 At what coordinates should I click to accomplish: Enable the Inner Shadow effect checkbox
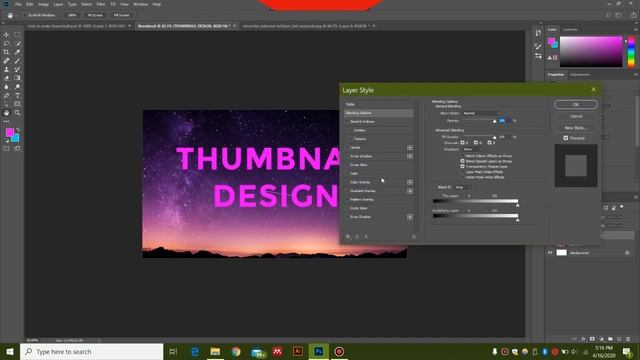point(347,156)
